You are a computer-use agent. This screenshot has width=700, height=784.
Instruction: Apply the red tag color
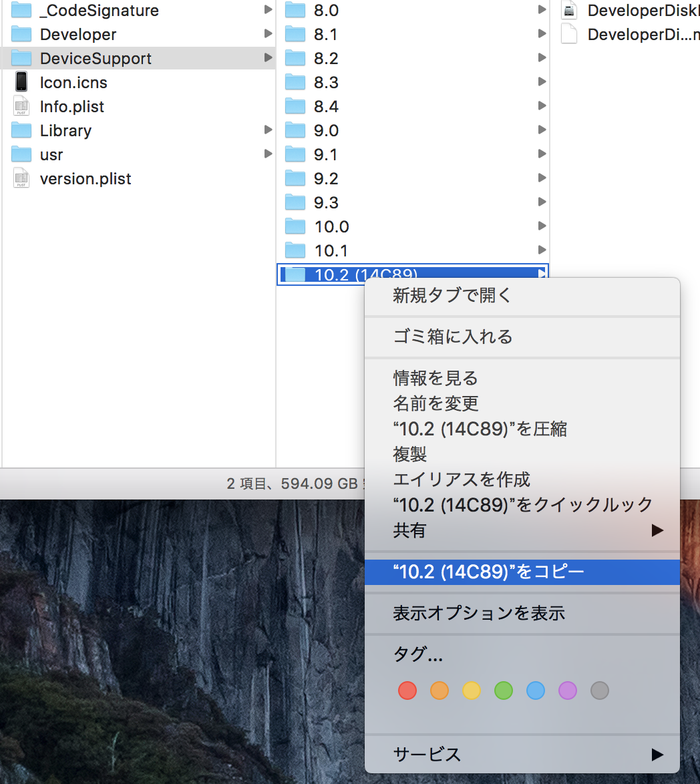pos(407,691)
